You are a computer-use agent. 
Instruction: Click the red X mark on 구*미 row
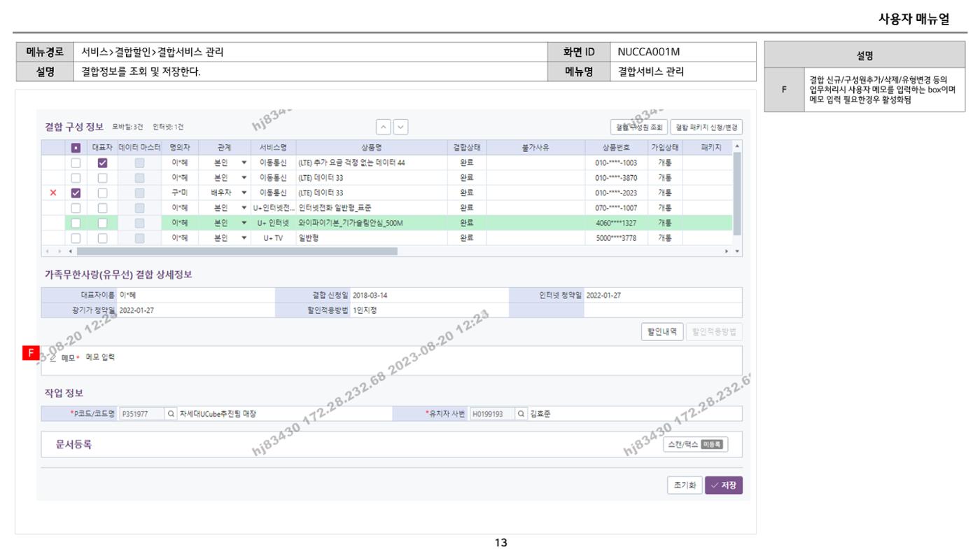(53, 193)
